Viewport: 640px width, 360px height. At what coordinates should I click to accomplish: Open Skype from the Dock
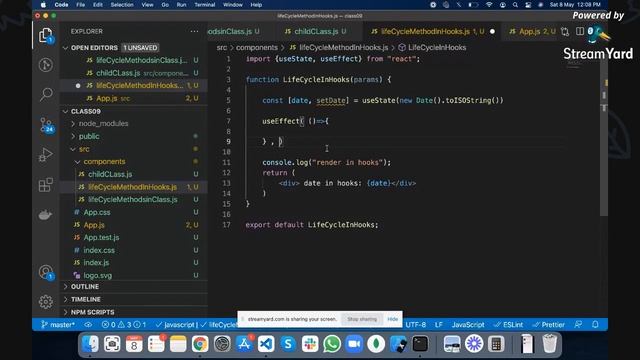pyautogui.click(x=288, y=344)
